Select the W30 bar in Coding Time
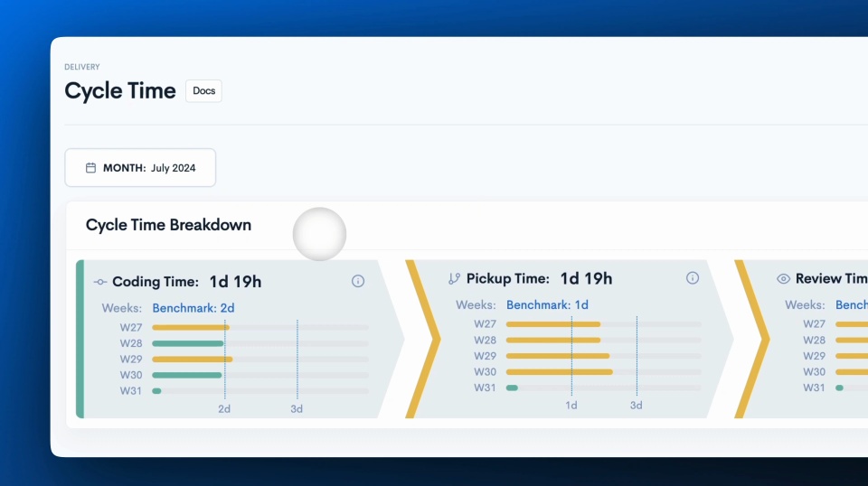Image resolution: width=868 pixels, height=486 pixels. (187, 375)
